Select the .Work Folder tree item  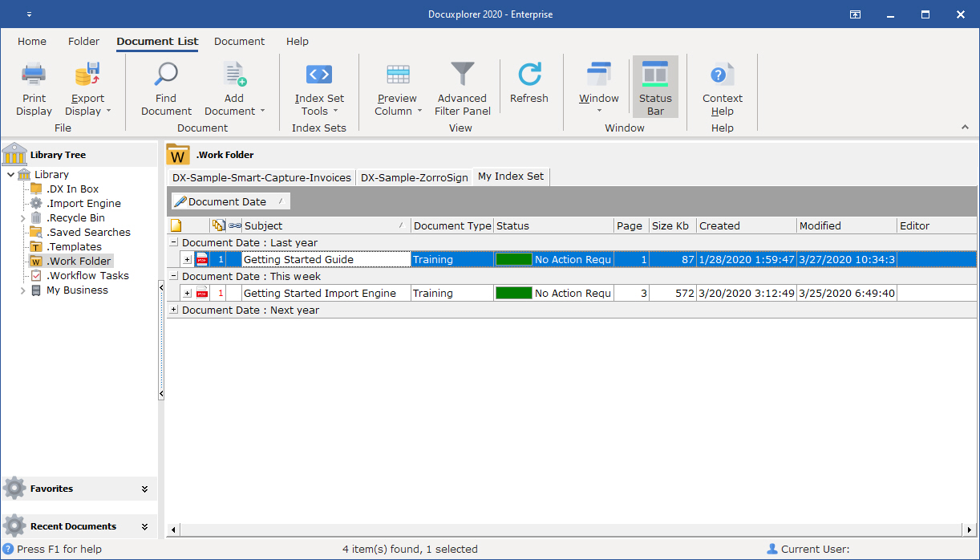79,262
